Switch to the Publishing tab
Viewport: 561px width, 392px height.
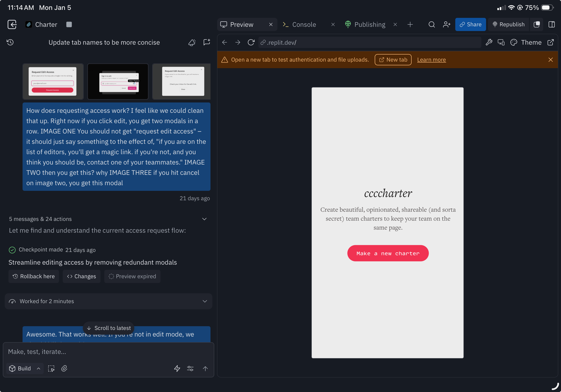(370, 24)
